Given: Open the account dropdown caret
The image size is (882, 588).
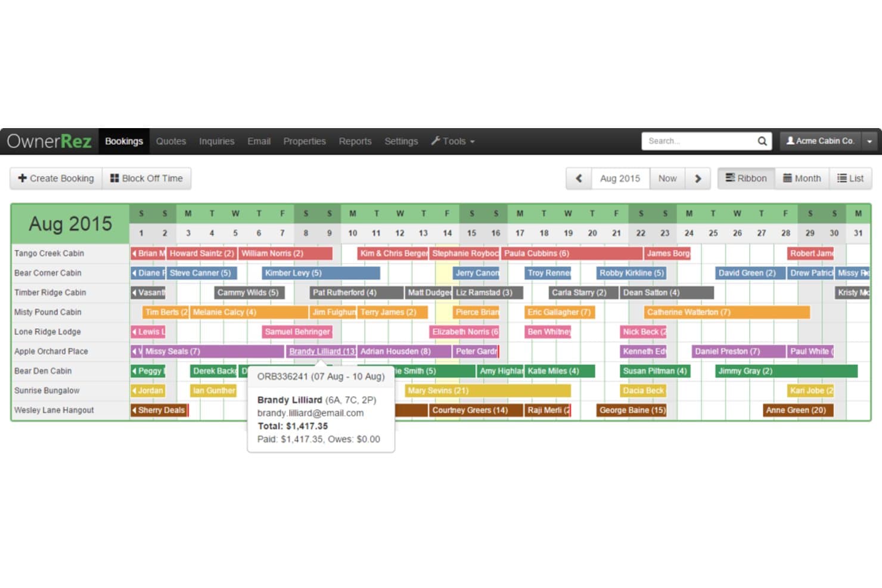Looking at the screenshot, I should (869, 141).
